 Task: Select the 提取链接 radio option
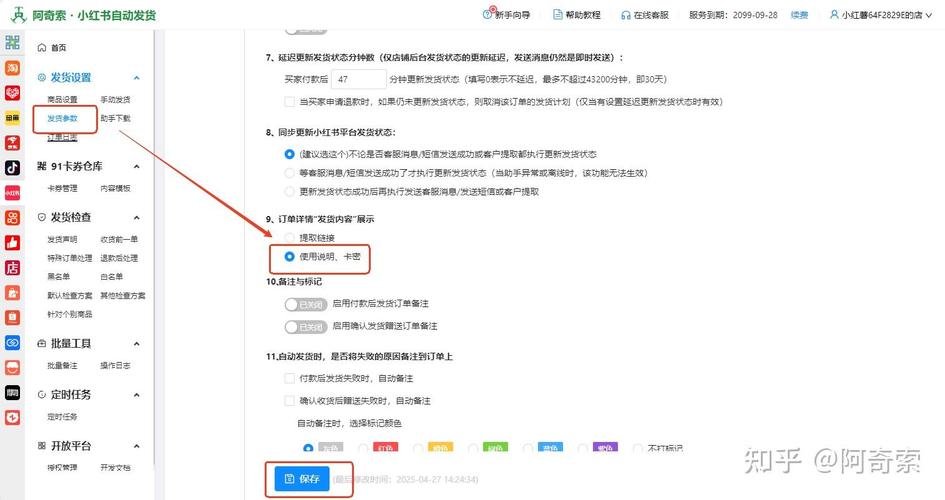click(290, 237)
